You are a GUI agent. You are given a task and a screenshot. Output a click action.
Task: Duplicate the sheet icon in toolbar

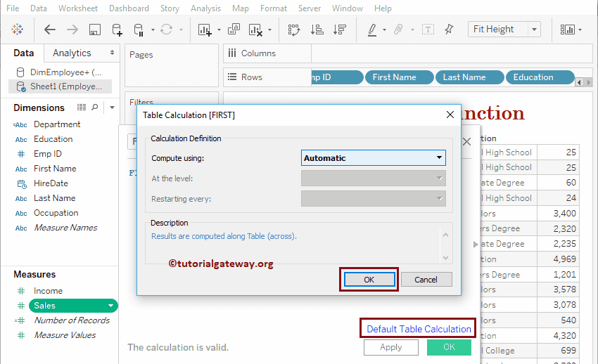(234, 30)
